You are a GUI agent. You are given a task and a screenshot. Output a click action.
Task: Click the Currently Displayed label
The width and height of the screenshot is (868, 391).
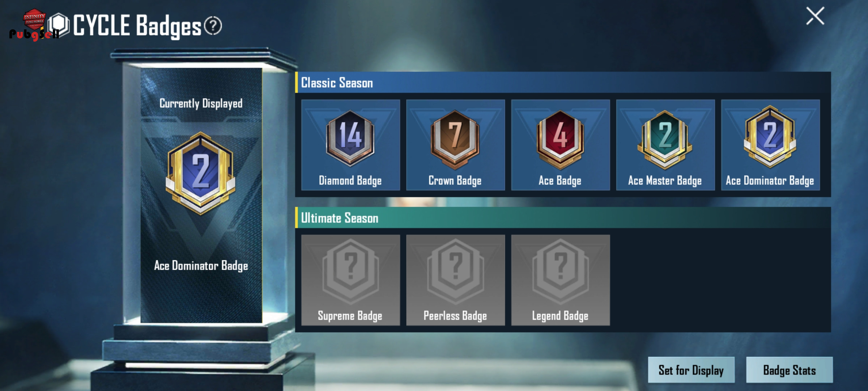point(201,104)
